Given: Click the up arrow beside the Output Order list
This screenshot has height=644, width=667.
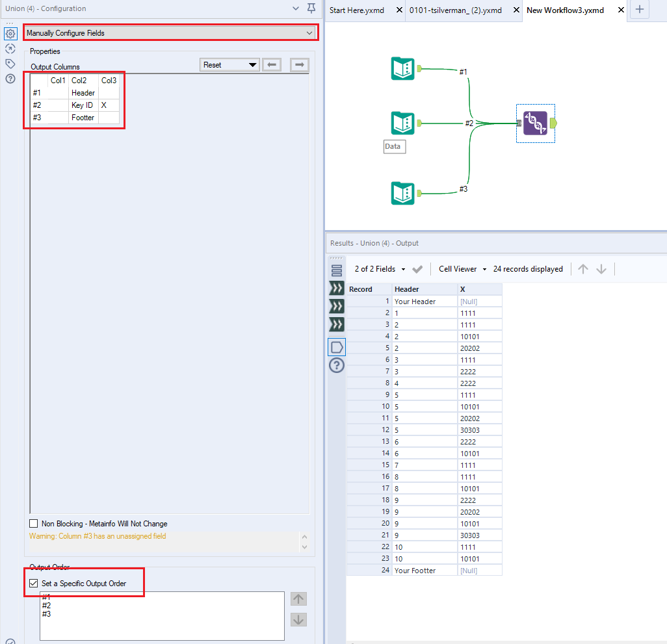Looking at the screenshot, I should [298, 599].
